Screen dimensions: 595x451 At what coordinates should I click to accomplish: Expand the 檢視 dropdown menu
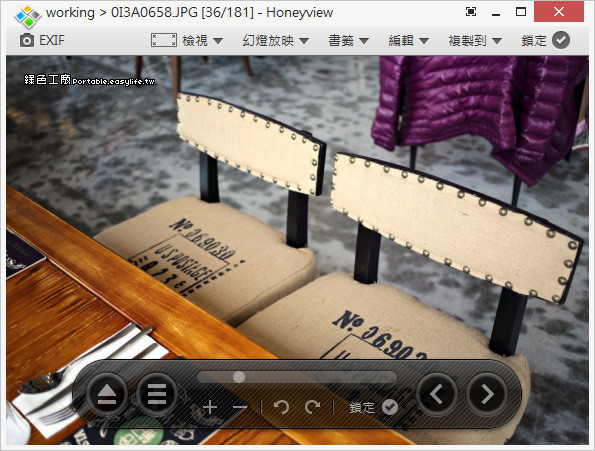coord(203,40)
